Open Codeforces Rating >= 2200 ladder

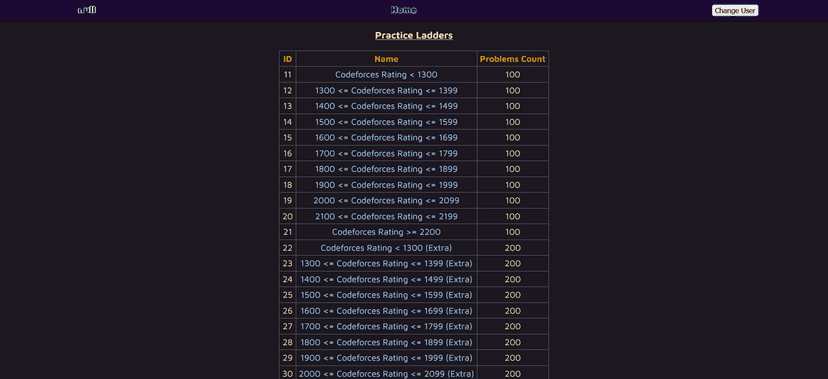386,232
